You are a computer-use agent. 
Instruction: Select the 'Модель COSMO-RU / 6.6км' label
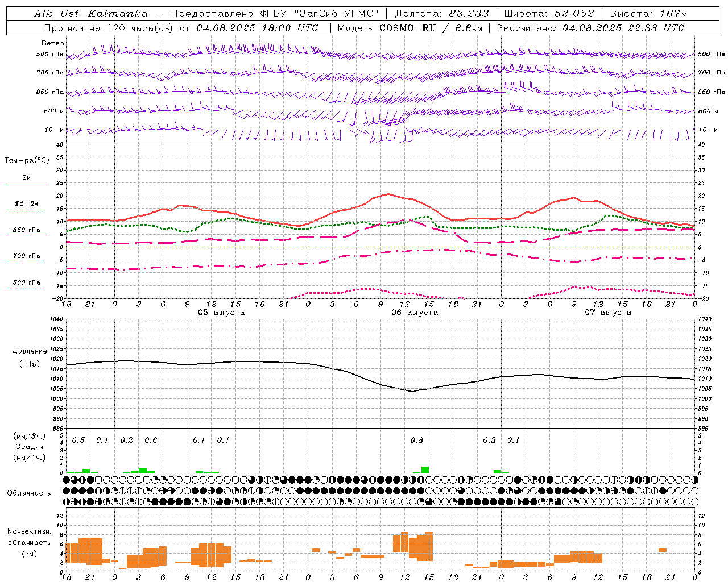click(410, 28)
